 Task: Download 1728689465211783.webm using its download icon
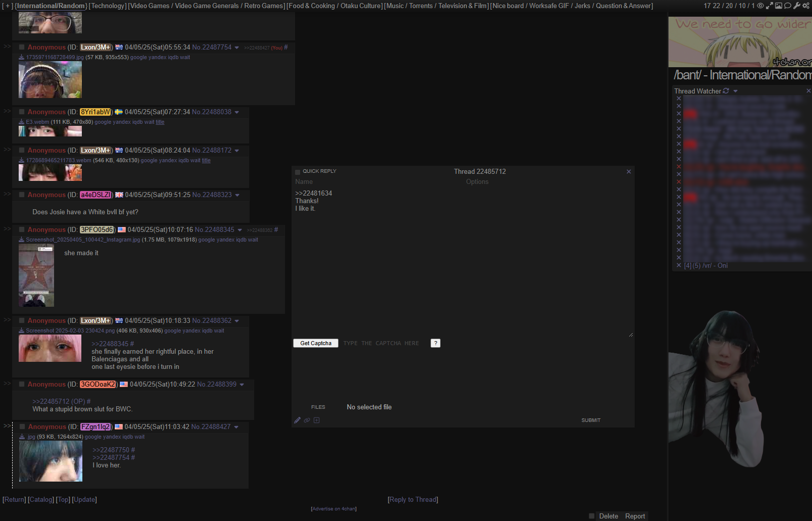click(x=22, y=160)
